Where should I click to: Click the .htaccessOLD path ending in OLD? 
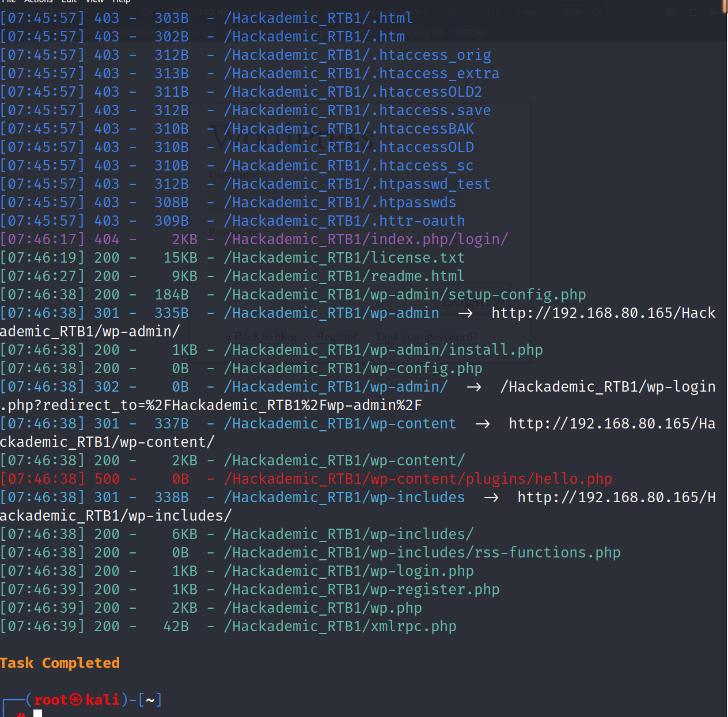[x=348, y=147]
